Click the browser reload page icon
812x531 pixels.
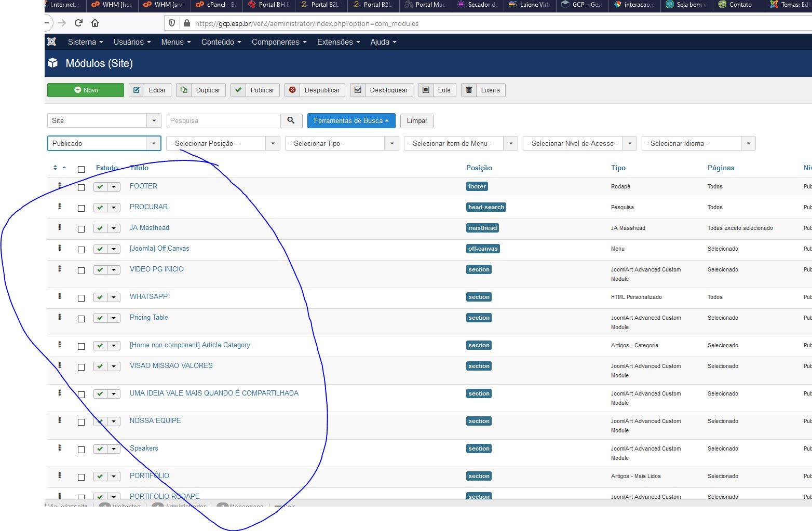[79, 23]
